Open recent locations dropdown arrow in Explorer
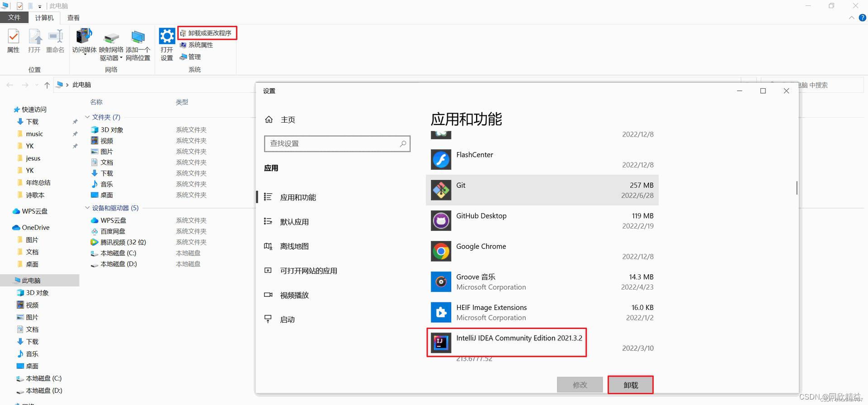 [37, 85]
